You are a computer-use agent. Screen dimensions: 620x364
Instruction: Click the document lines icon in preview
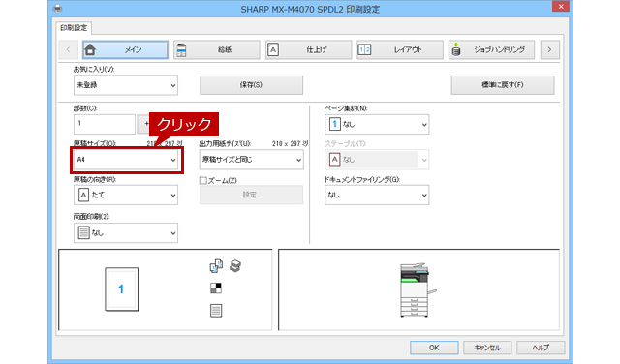[x=216, y=311]
